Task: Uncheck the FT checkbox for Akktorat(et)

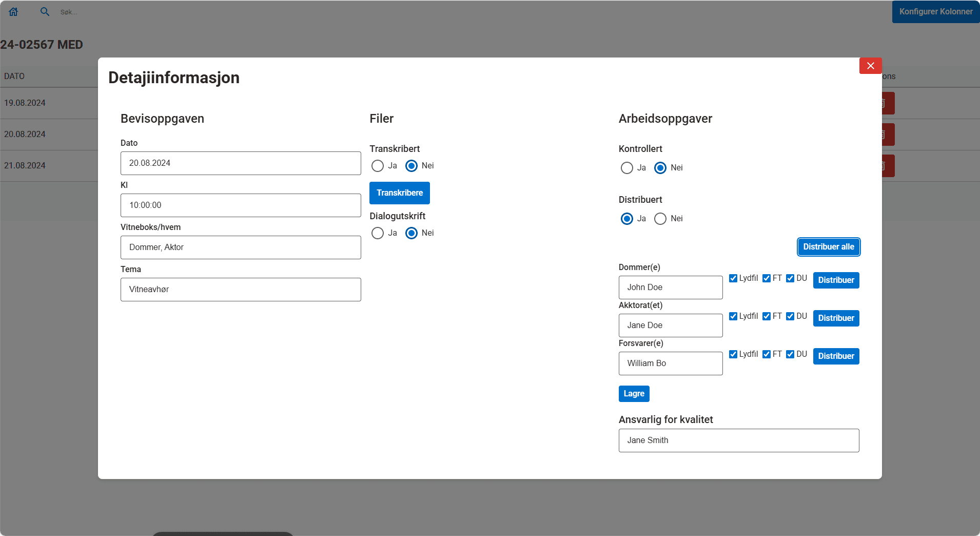Action: 767,316
